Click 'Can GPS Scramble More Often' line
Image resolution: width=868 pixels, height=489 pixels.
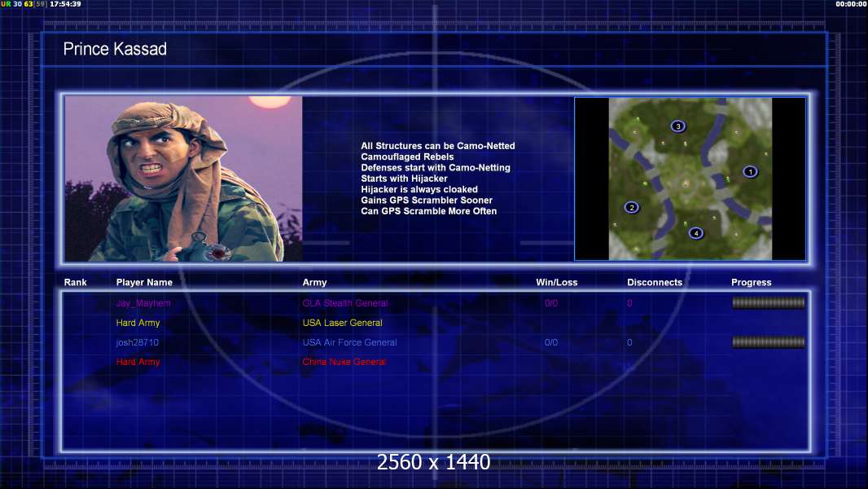[x=429, y=211]
